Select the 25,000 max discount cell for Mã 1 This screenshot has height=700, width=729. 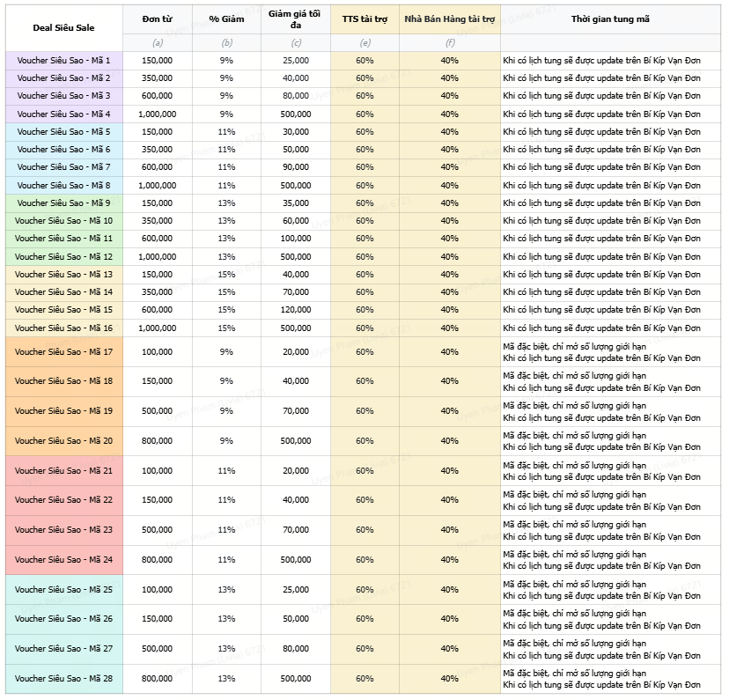tap(296, 61)
